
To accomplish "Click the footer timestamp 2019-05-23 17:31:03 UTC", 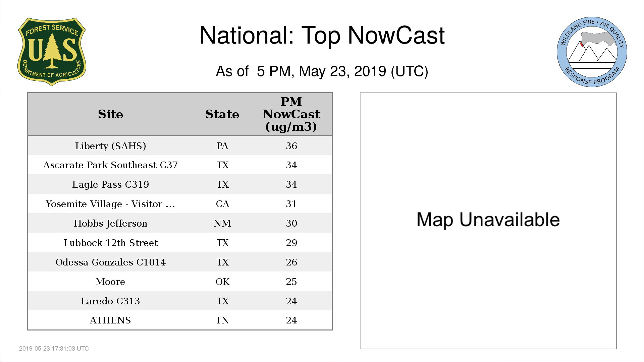I will point(54,349).
